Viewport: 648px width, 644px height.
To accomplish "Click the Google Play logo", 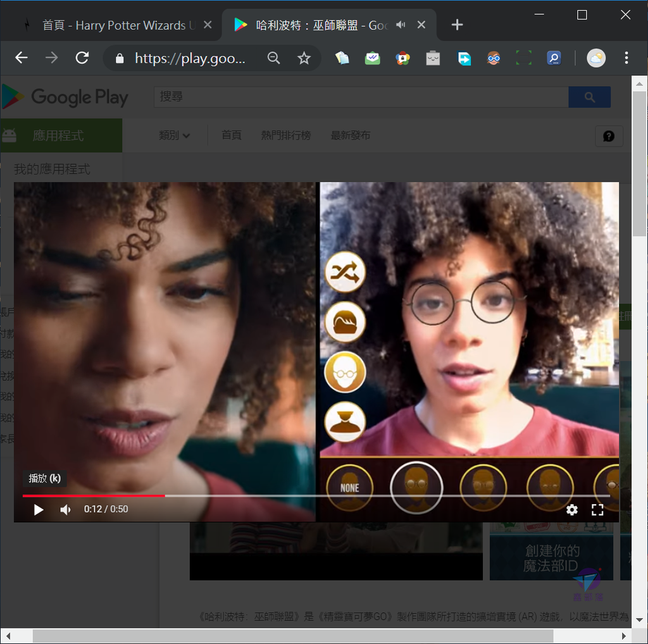I will coord(65,97).
